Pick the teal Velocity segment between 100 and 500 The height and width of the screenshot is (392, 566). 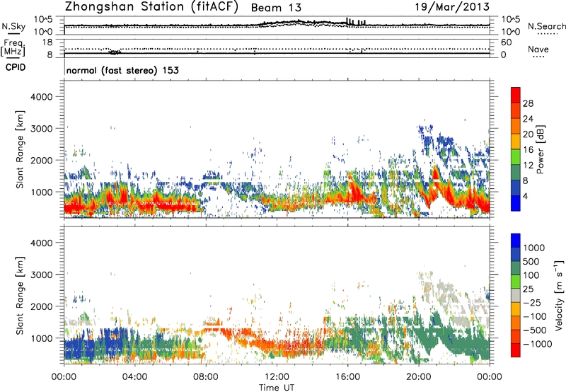[516, 268]
